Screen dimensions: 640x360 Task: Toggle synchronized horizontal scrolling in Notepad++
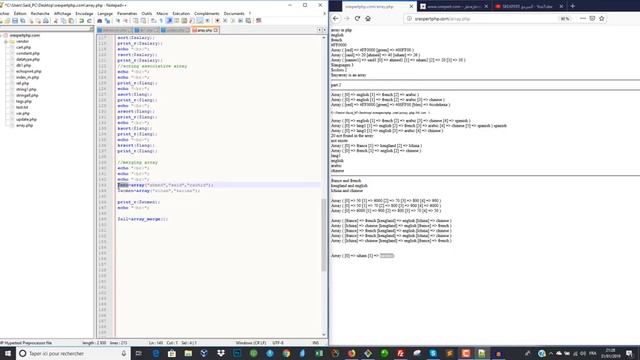[143, 21]
